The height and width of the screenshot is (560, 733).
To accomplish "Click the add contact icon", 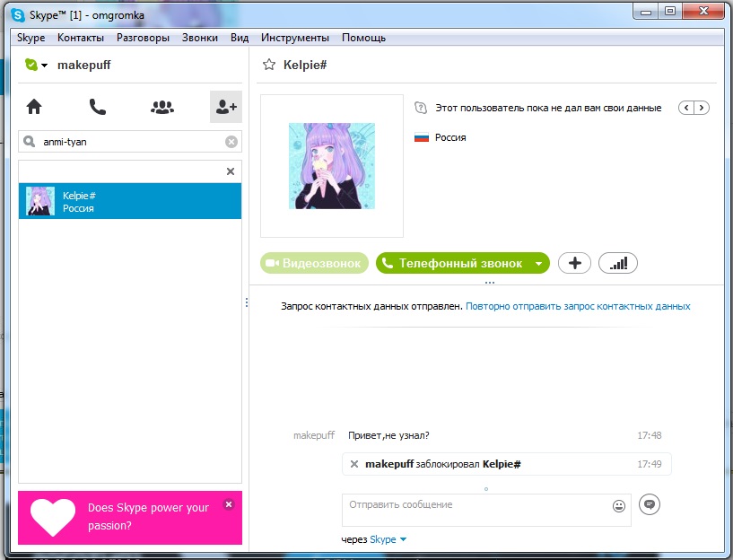I will (226, 107).
